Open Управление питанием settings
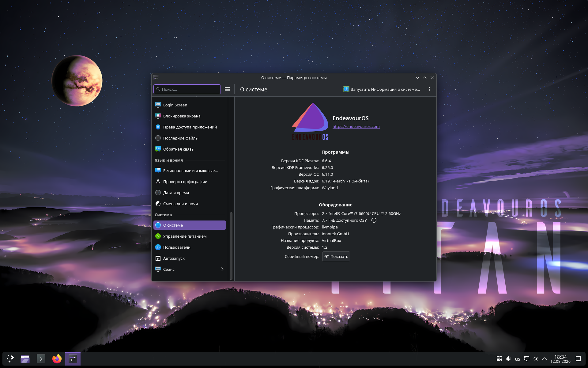The height and width of the screenshot is (368, 588). click(190, 236)
